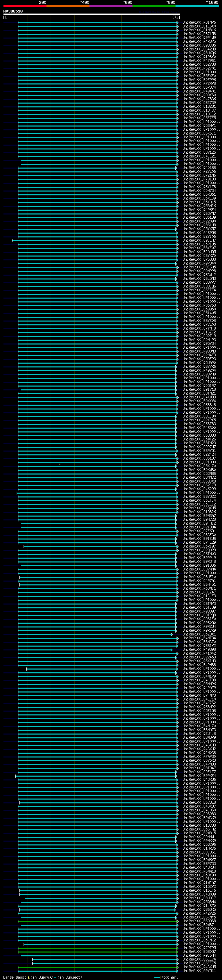Open hit UniRef100_C1E6X0

click(199, 26)
